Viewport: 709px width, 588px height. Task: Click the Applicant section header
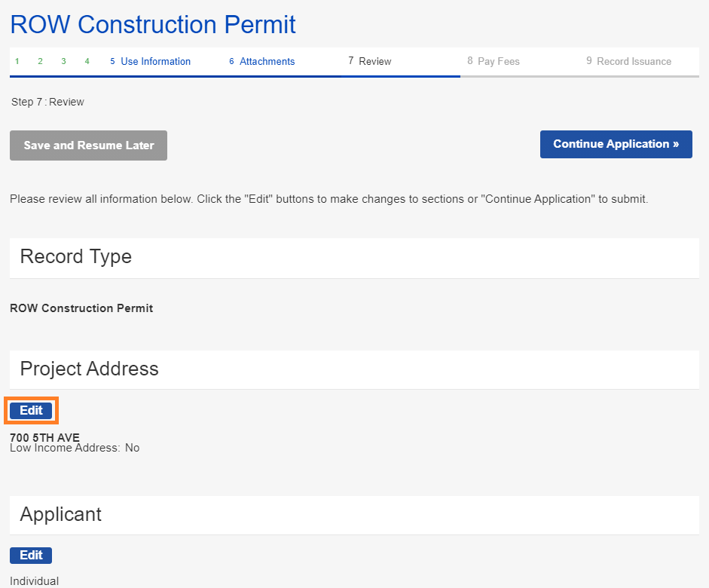coord(61,514)
